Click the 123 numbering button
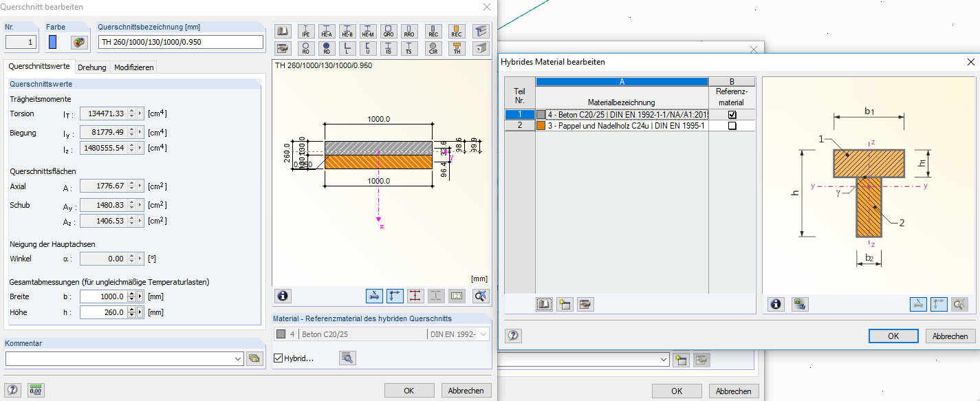Viewport: 980px width, 401px height. pyautogui.click(x=457, y=296)
